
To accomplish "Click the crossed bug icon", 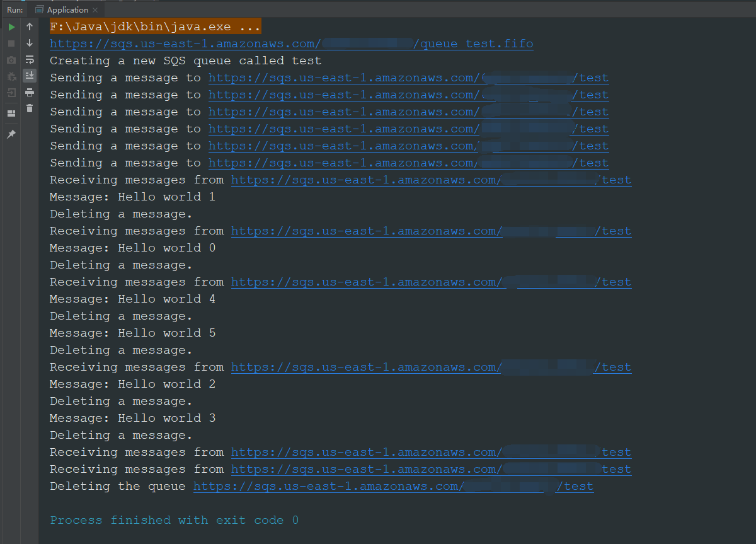I will 11,76.
